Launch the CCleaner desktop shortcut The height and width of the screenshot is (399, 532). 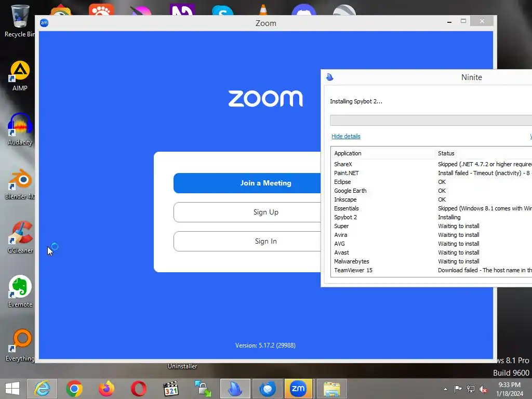click(20, 237)
